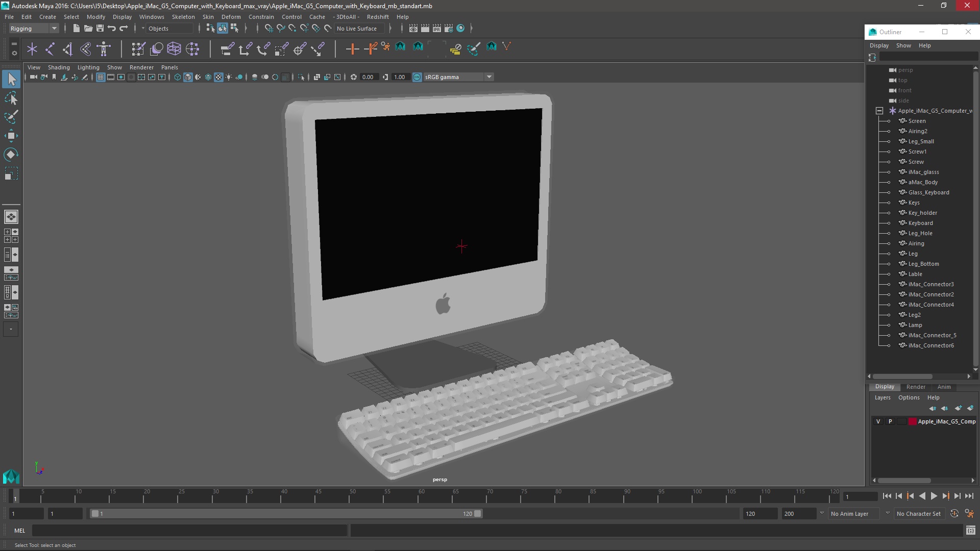Click the New Scene icon

pyautogui.click(x=76, y=28)
